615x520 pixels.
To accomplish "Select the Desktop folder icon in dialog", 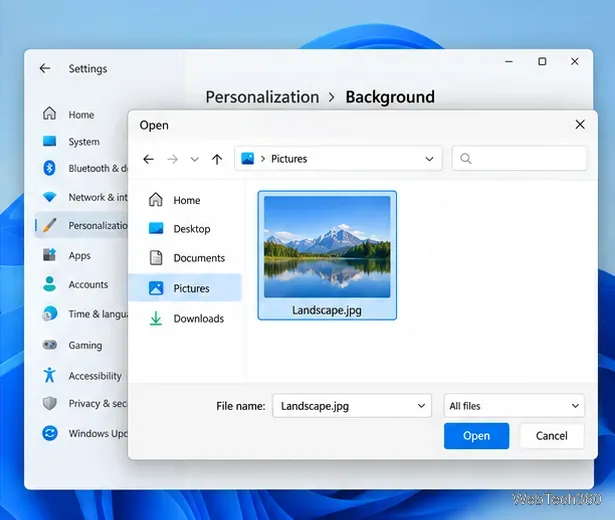I will 156,228.
